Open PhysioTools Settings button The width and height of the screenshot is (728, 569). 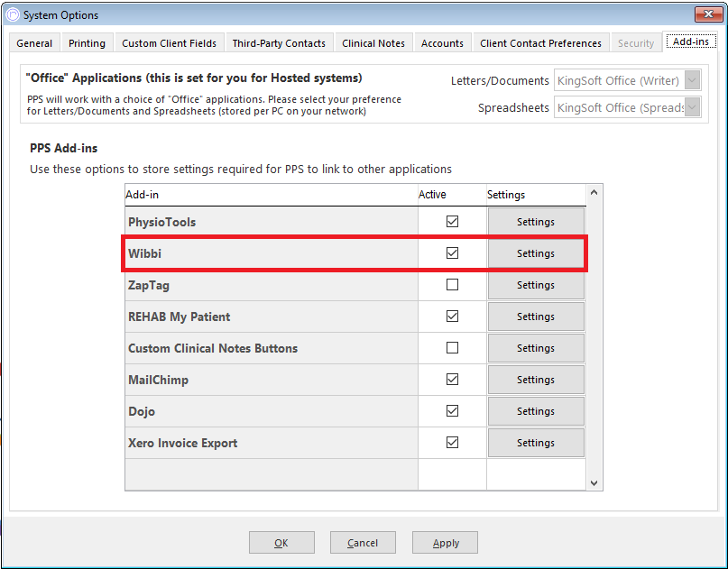click(536, 222)
